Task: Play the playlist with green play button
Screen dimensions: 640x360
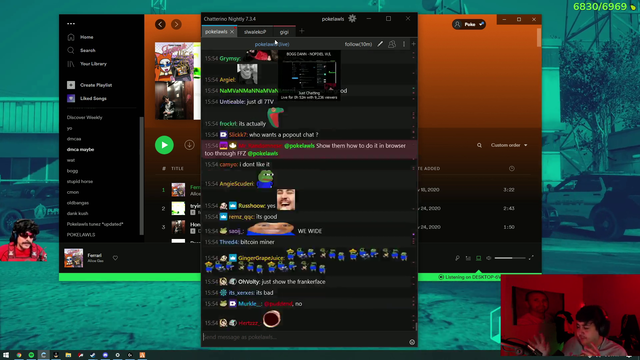Action: (164, 145)
